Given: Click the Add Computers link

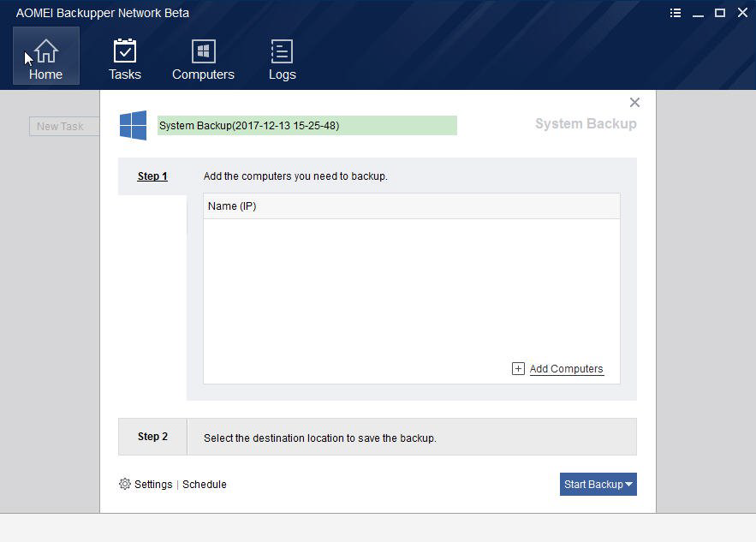Looking at the screenshot, I should point(567,369).
